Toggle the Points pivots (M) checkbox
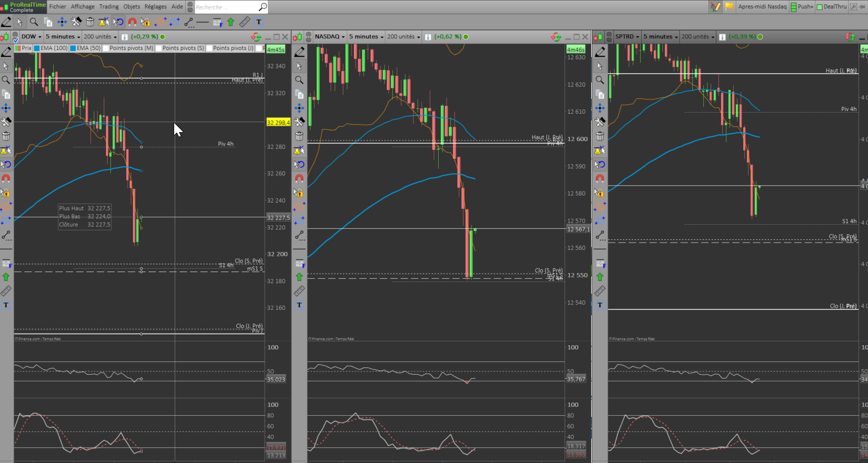Viewport: 868px width, 463px height. 106,48
